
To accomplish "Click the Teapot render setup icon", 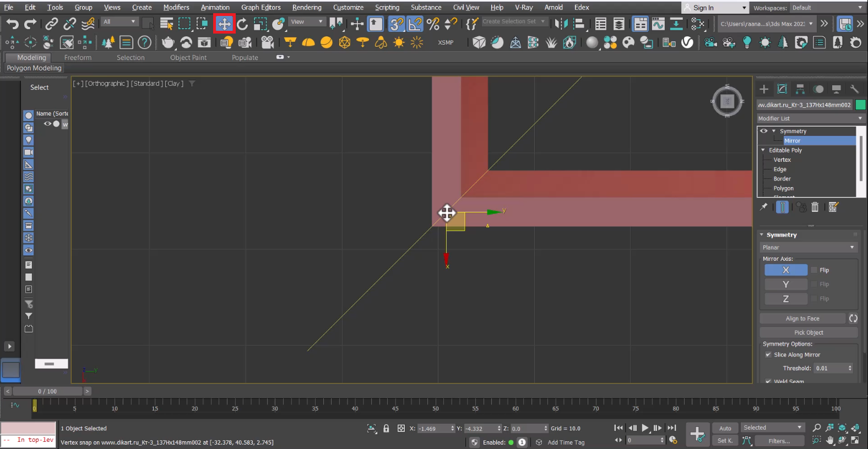I will click(168, 42).
